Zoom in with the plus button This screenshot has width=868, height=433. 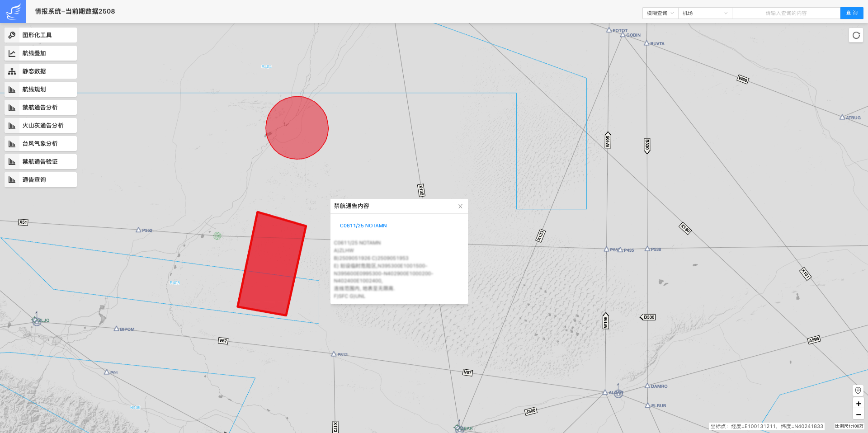tap(858, 404)
